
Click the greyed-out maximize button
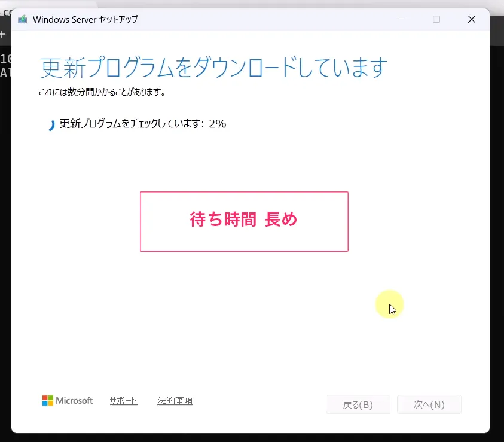tap(436, 19)
